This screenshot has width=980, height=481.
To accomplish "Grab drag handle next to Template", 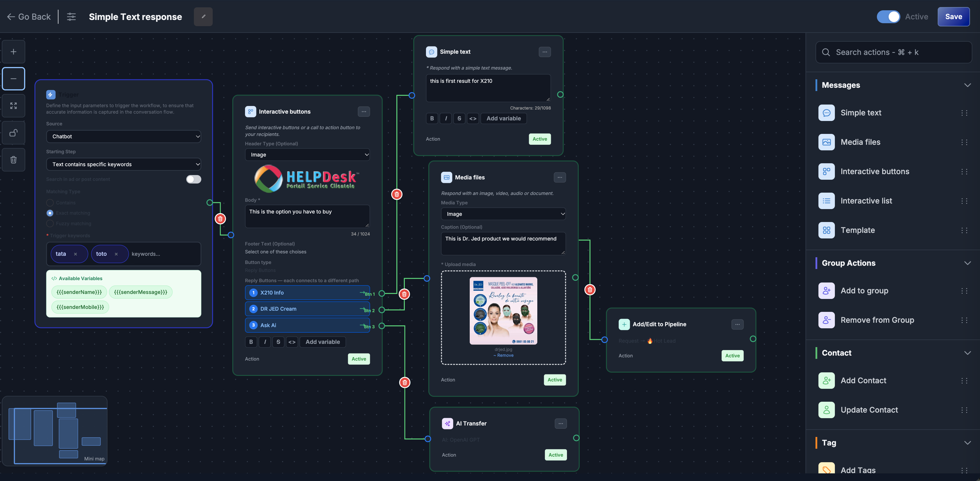I will pyautogui.click(x=964, y=231).
